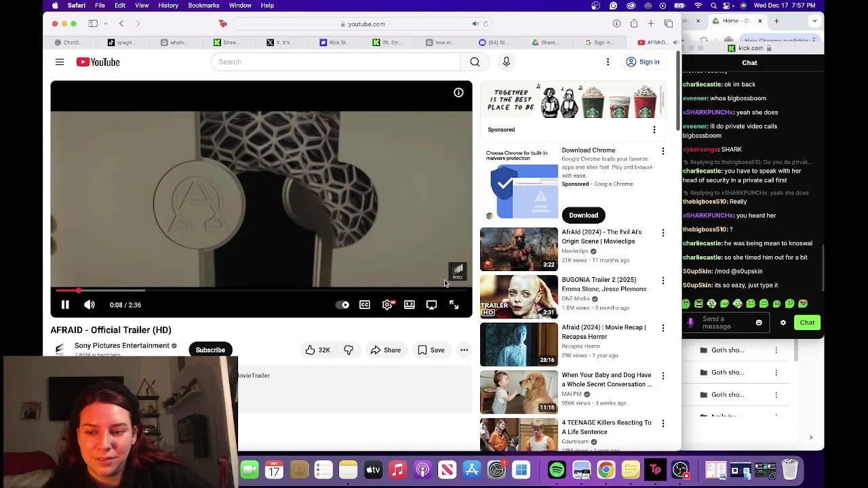Viewport: 868px width, 488px height.
Task: Open YouTube settings three-dot menu
Action: (608, 62)
